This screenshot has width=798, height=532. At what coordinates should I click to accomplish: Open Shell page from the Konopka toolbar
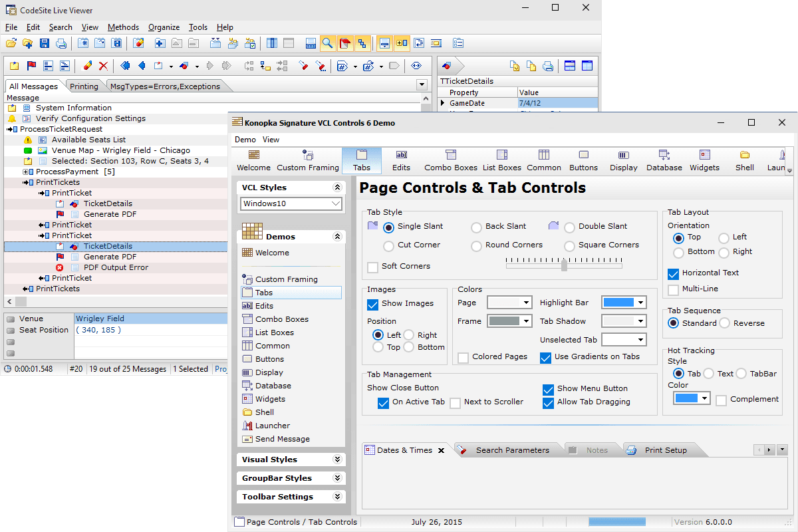pos(745,161)
